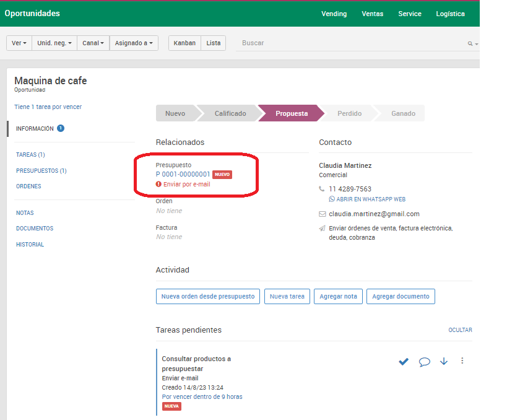The image size is (507, 420).
Task: Open the Canal dropdown filter
Action: pyautogui.click(x=93, y=43)
